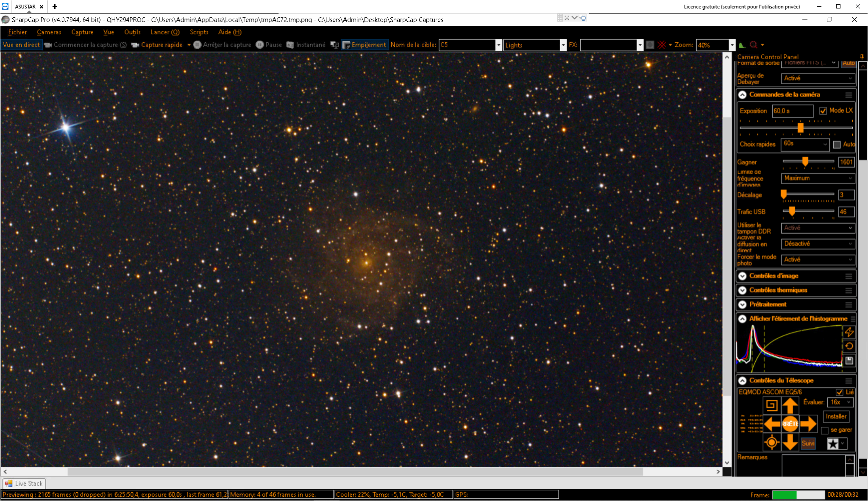This screenshot has height=501, width=868.
Task: Collapse Afficher l'étirement de l'histogramme section
Action: pyautogui.click(x=742, y=319)
